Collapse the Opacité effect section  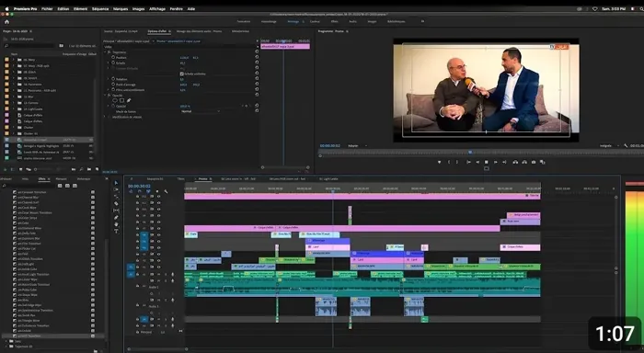pos(105,96)
